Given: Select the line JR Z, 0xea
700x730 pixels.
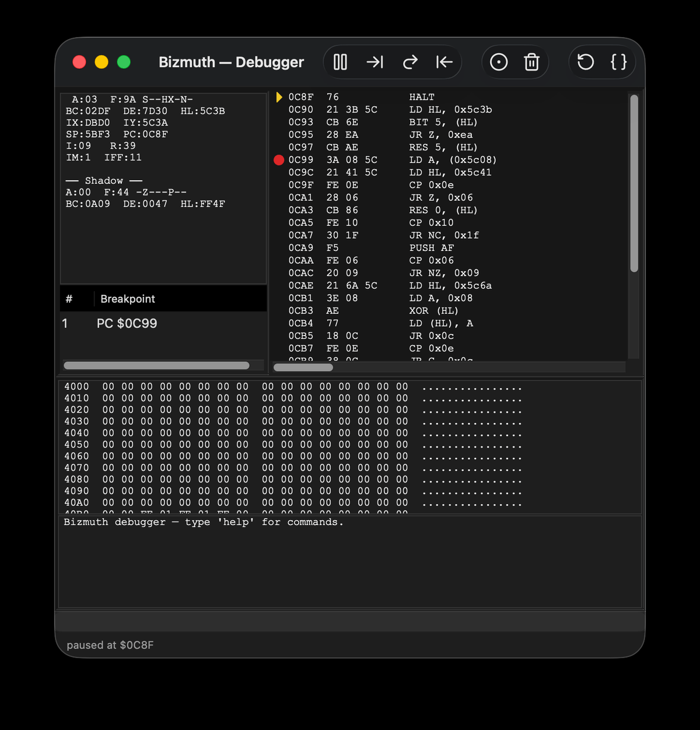Looking at the screenshot, I should click(449, 135).
